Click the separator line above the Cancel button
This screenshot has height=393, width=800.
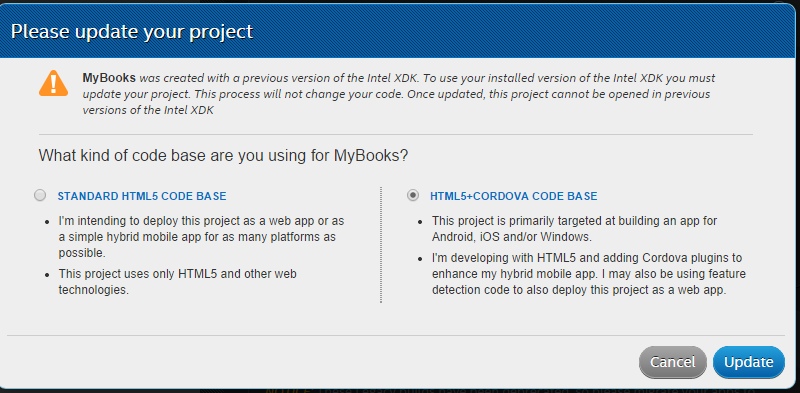tap(395, 335)
